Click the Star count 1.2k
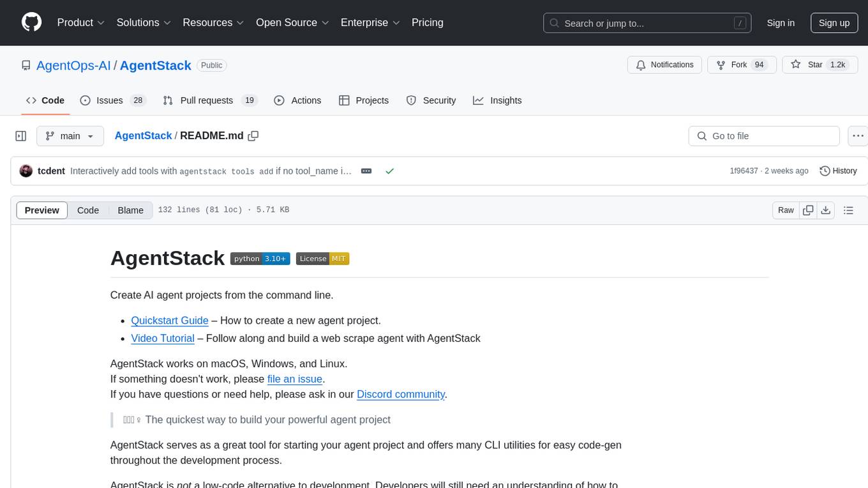Screen dimensions: 868x488 pyautogui.click(x=837, y=65)
